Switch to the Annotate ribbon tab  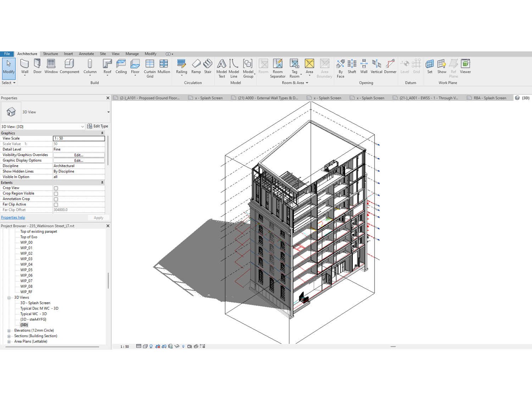pos(86,54)
